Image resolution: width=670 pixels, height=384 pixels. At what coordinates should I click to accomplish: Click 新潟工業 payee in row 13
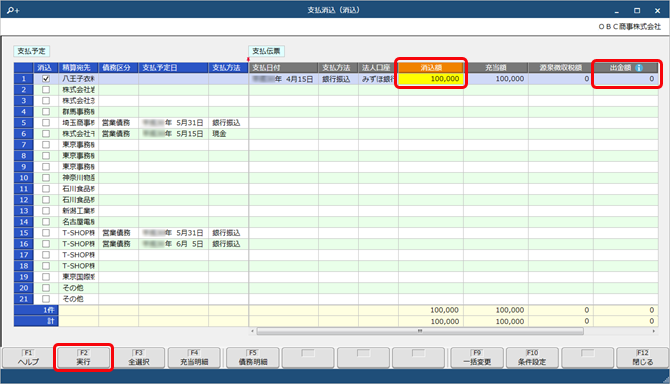point(78,211)
